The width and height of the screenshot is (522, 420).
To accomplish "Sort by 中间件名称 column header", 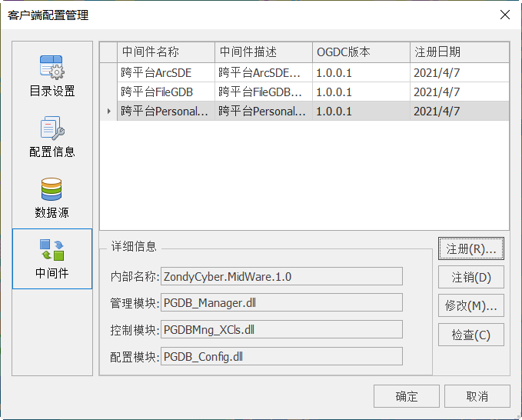I will [x=166, y=52].
